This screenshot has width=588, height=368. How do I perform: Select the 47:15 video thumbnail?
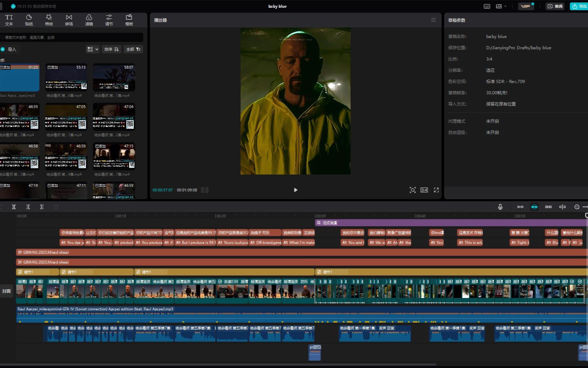[x=114, y=156]
